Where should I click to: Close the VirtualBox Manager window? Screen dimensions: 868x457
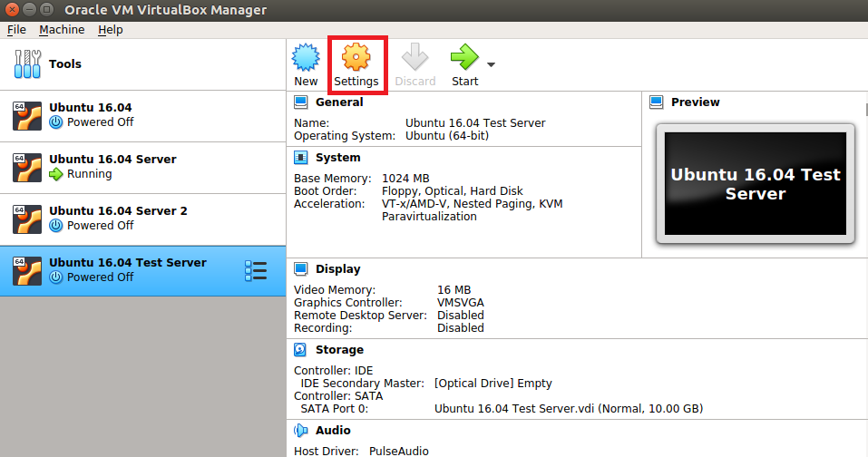(12, 9)
